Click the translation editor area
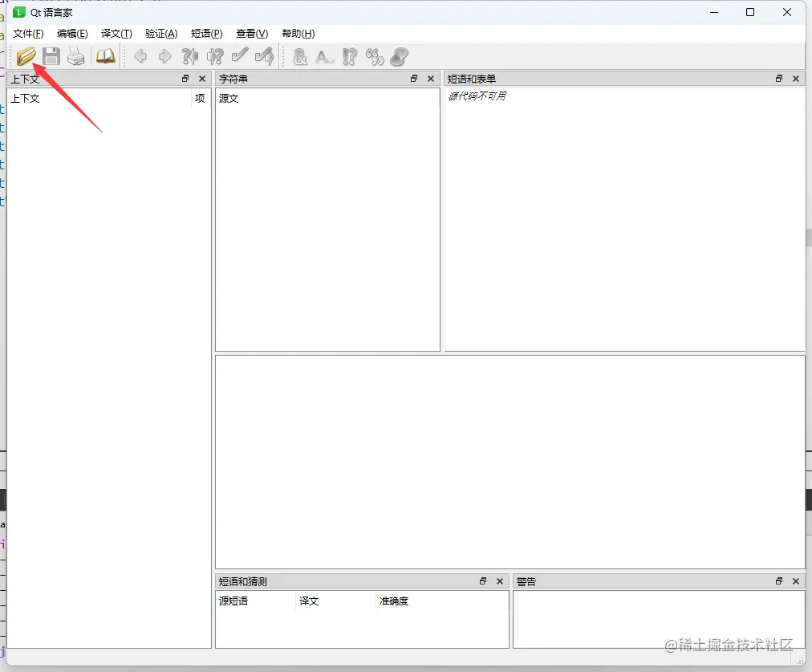This screenshot has height=672, width=812. [510, 462]
